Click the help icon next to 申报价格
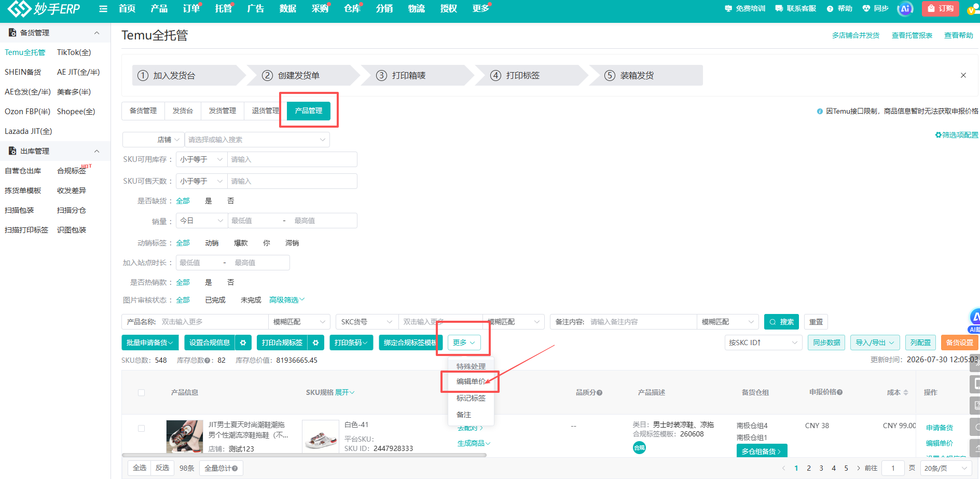This screenshot has width=980, height=479. click(839, 392)
